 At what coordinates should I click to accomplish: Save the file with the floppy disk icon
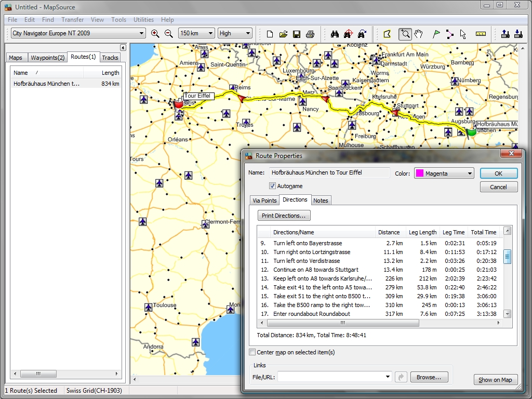[x=297, y=34]
